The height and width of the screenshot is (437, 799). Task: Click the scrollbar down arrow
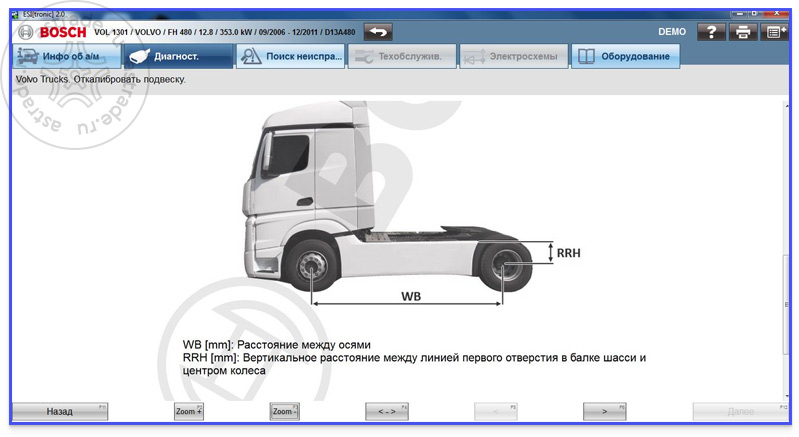coord(786,396)
